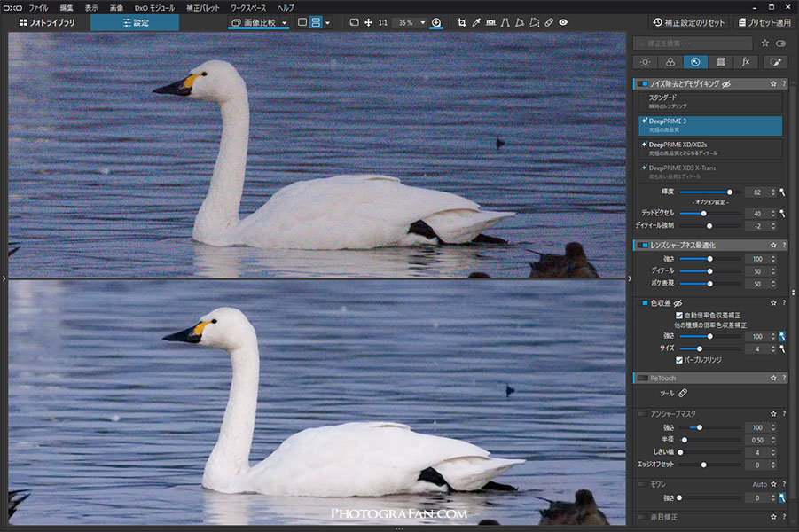Expand the left panel arrow
Viewport: 799px width, 532px height.
pos(4,278)
